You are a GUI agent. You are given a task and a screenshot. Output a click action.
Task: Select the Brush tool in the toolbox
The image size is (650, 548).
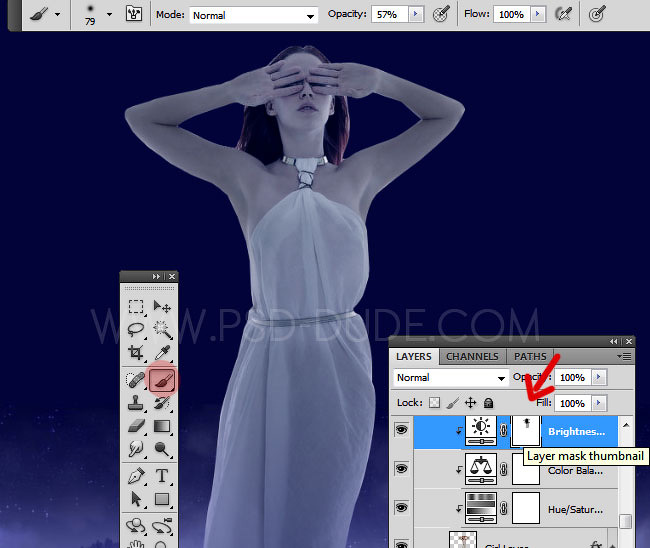point(162,380)
